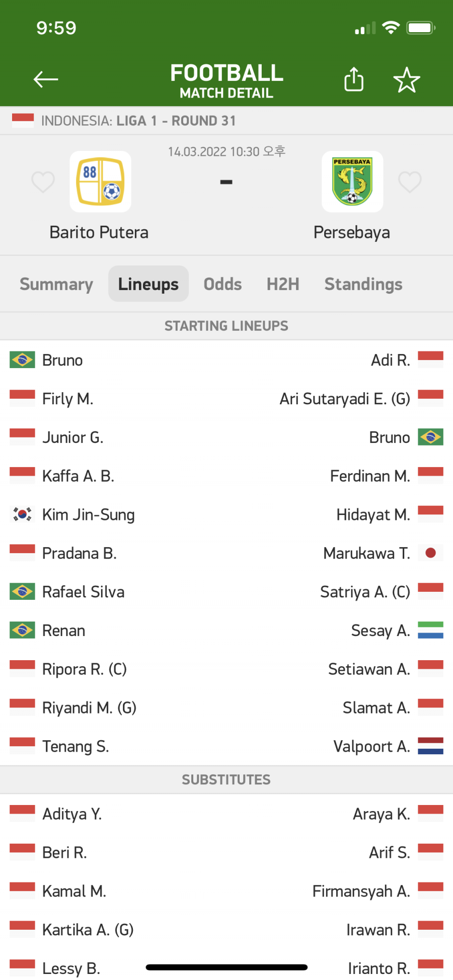Tap Netherlands flag beside Valpoort A.
The image size is (453, 980).
[430, 746]
